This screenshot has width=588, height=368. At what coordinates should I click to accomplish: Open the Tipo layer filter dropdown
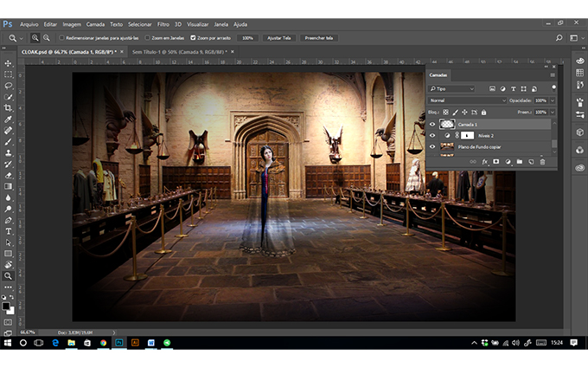click(451, 89)
